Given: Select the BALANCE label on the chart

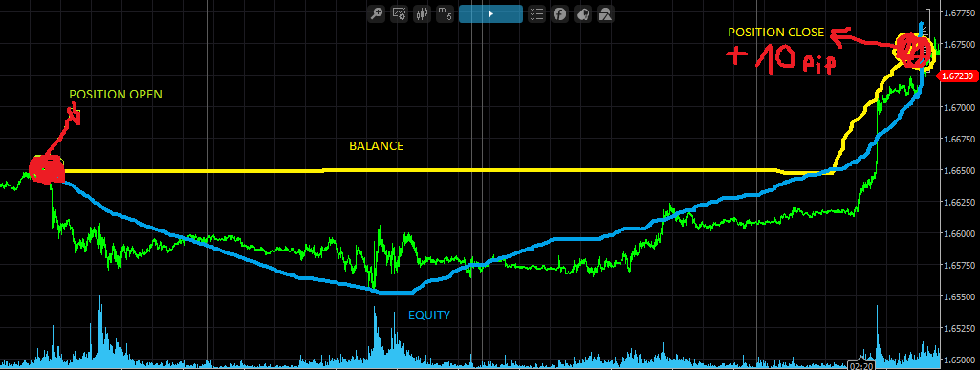Looking at the screenshot, I should click(x=377, y=146).
